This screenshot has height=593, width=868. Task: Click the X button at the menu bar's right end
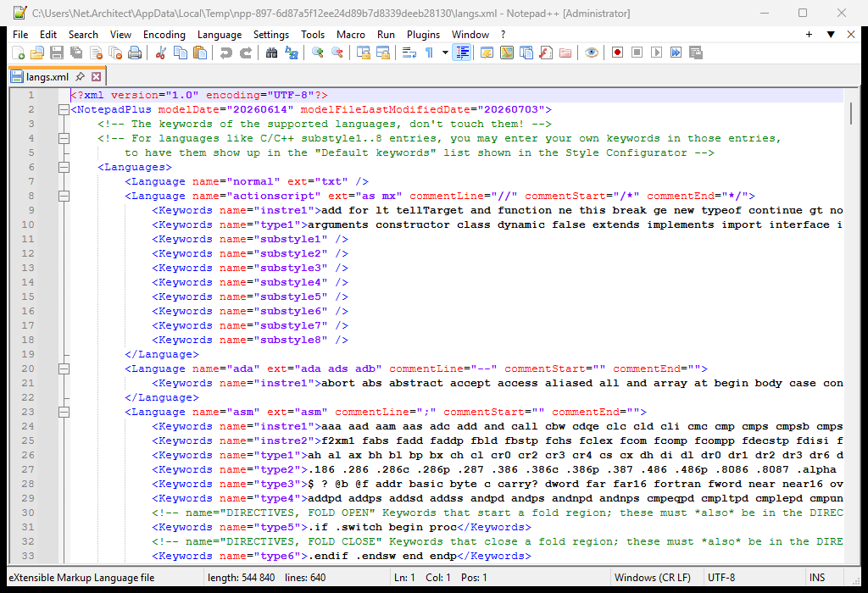click(851, 34)
